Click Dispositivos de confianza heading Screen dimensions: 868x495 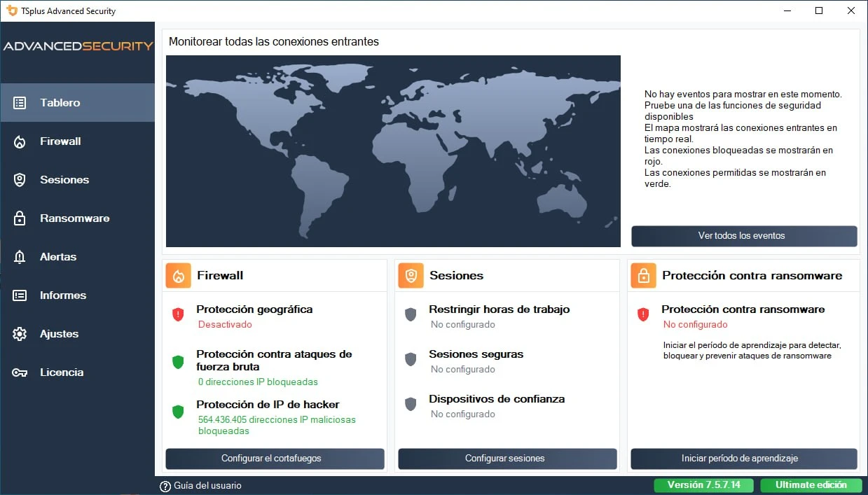(x=497, y=399)
